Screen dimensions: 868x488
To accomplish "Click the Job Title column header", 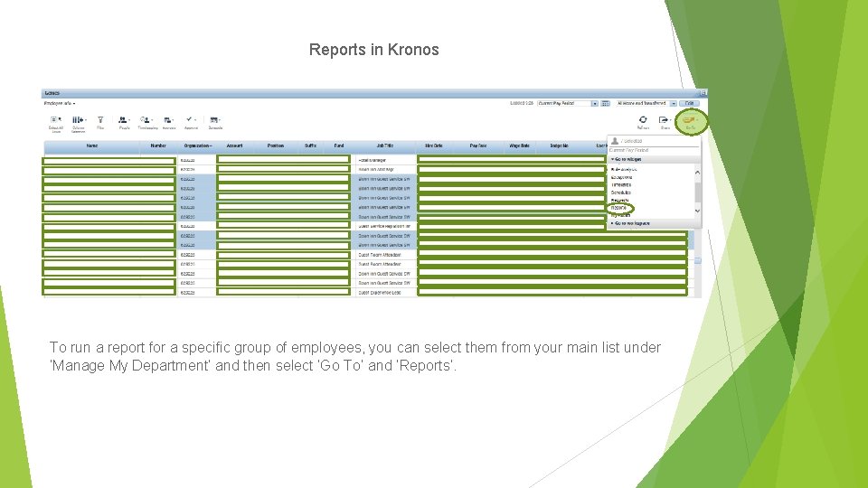I will coord(385,146).
